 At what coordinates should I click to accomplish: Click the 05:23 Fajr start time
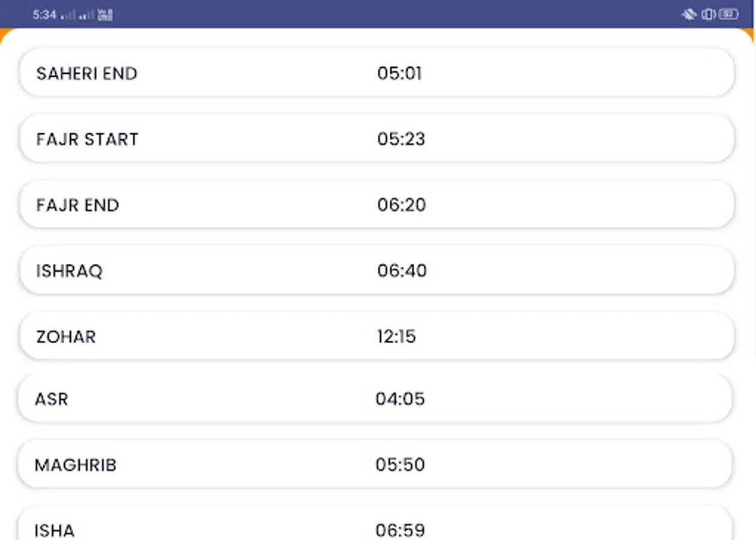coord(401,139)
